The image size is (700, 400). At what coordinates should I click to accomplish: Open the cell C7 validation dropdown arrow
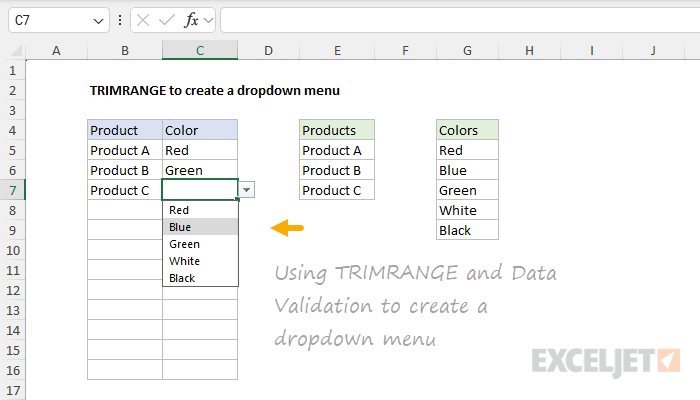click(x=246, y=190)
